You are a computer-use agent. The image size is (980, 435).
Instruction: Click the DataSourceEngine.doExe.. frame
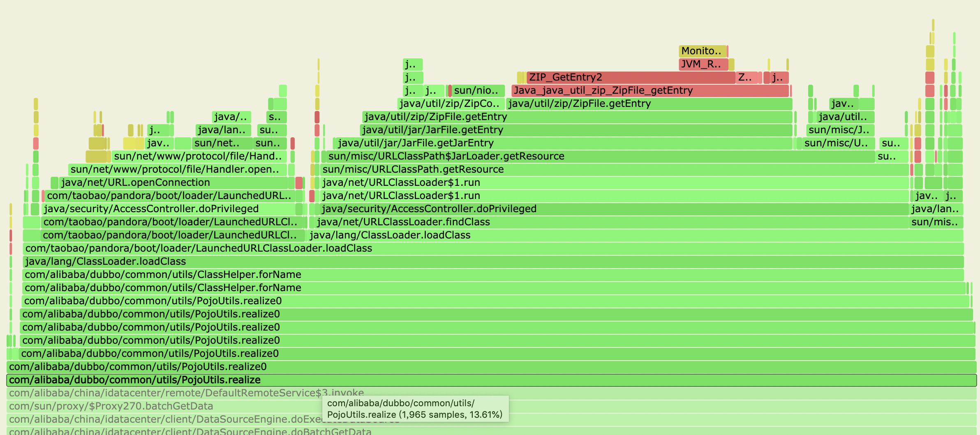point(491,419)
